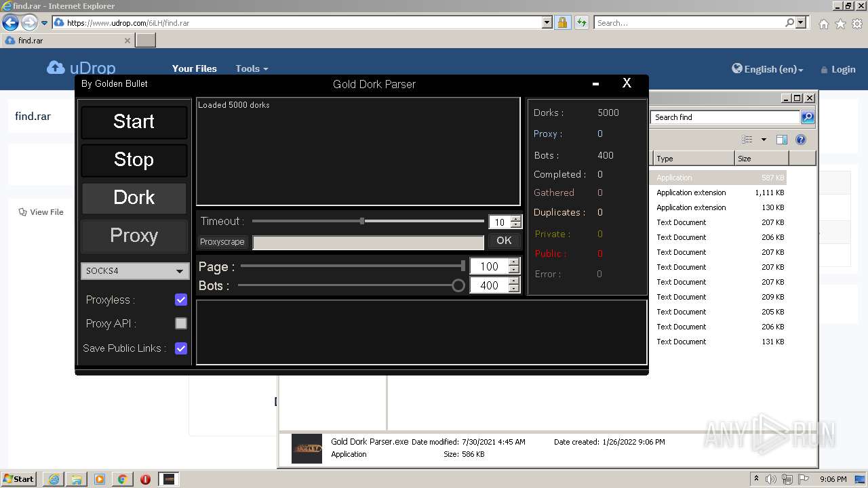Enable the Proxy API checkbox

(181, 323)
